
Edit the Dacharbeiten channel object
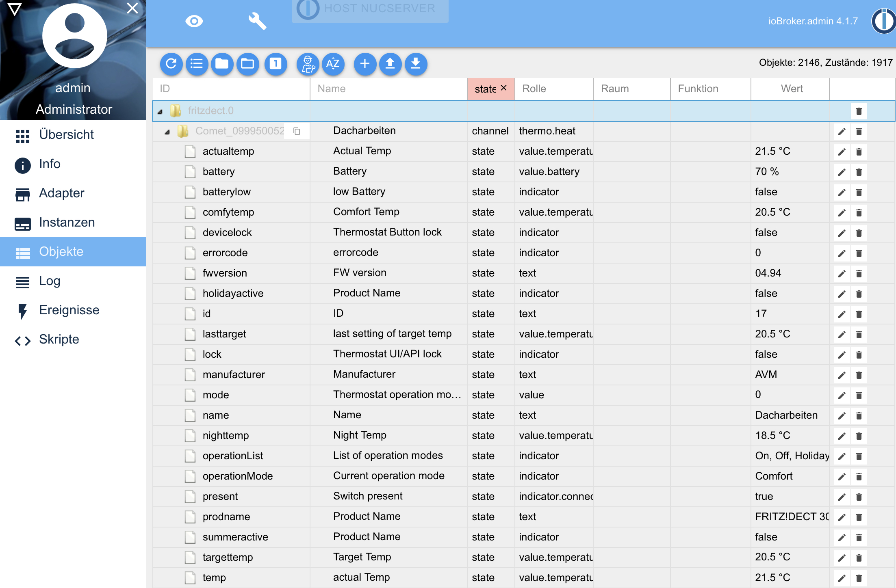tap(842, 131)
